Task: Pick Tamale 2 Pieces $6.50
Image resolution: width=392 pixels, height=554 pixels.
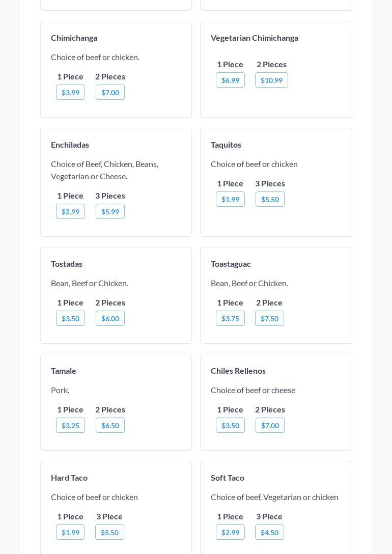Action: tap(110, 425)
